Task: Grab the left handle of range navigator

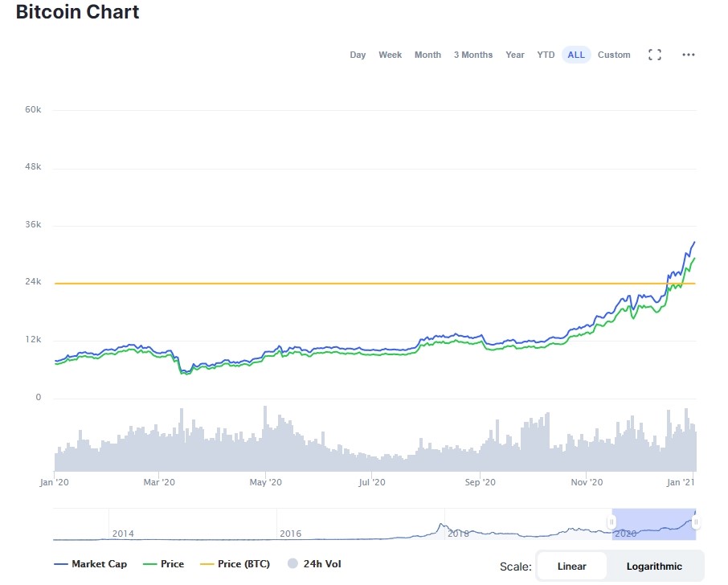Action: click(x=611, y=522)
